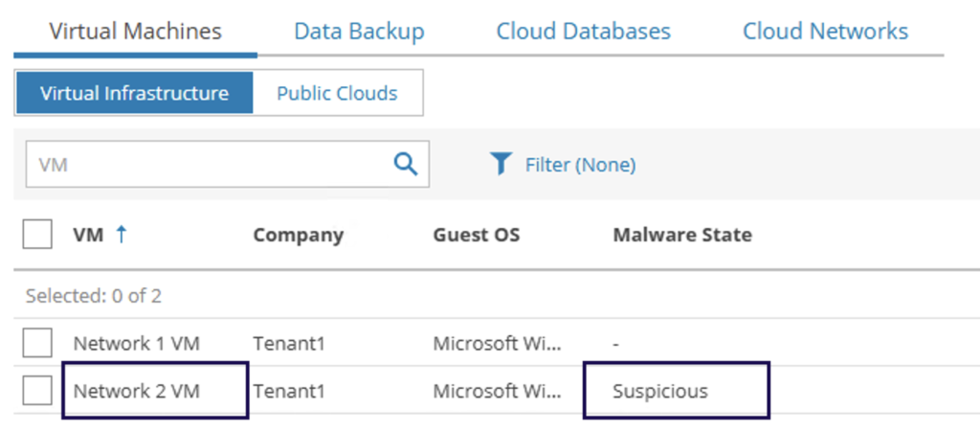
Task: Click the VM column sort arrow
Action: [122, 235]
